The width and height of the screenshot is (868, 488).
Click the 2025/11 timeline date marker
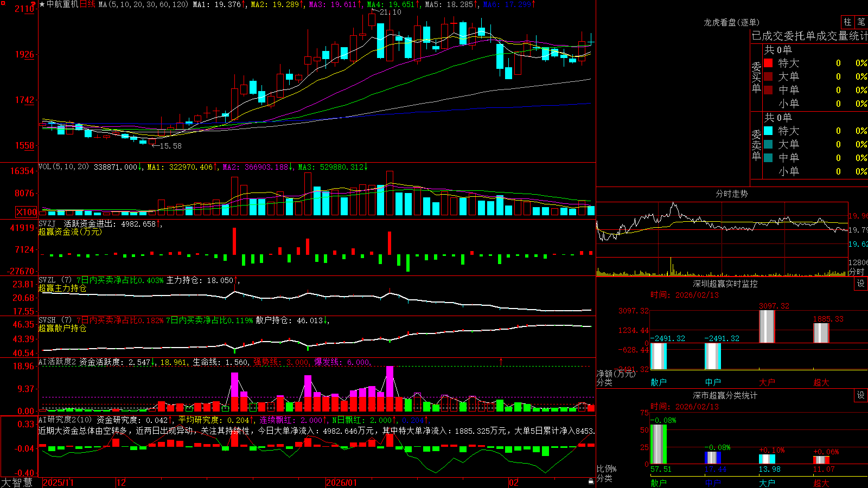(x=58, y=483)
